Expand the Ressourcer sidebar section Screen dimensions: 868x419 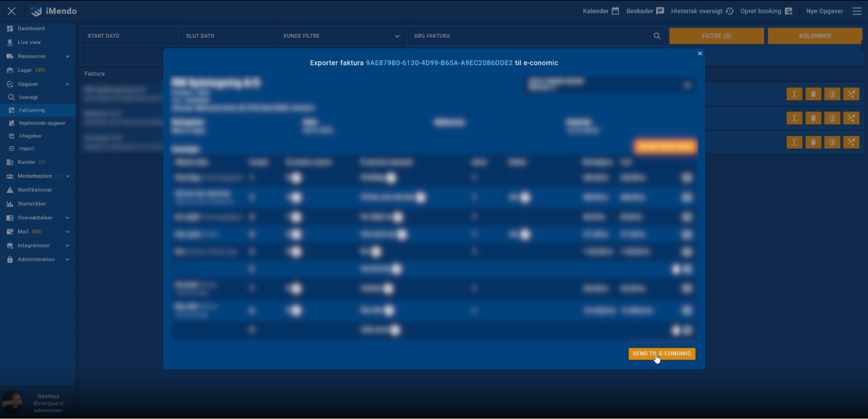[x=67, y=56]
